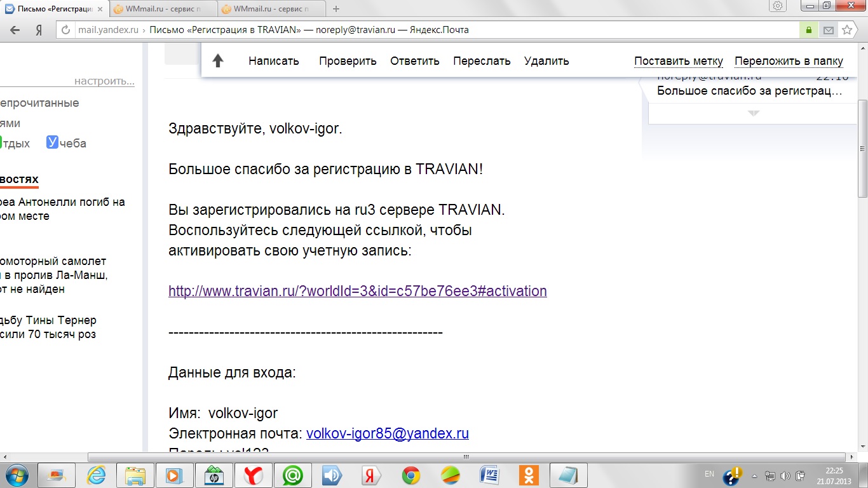Click Удалить to delete message
868x488 pixels.
[546, 61]
